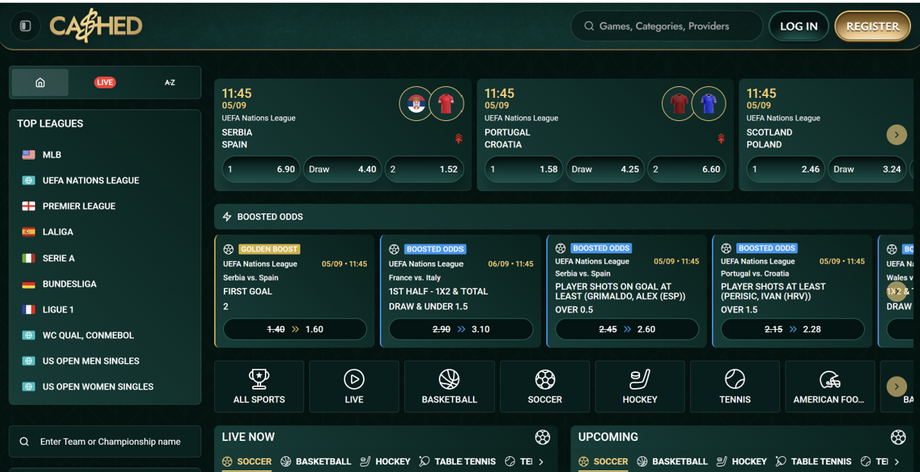Image resolution: width=920 pixels, height=472 pixels.
Task: Open AMERICAN FOOTBALL category tile
Action: (x=830, y=387)
